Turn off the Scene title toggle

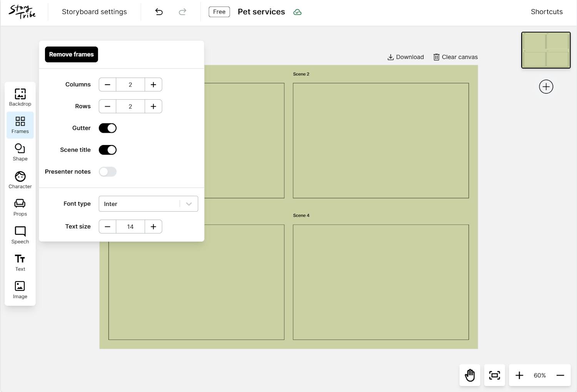click(108, 150)
